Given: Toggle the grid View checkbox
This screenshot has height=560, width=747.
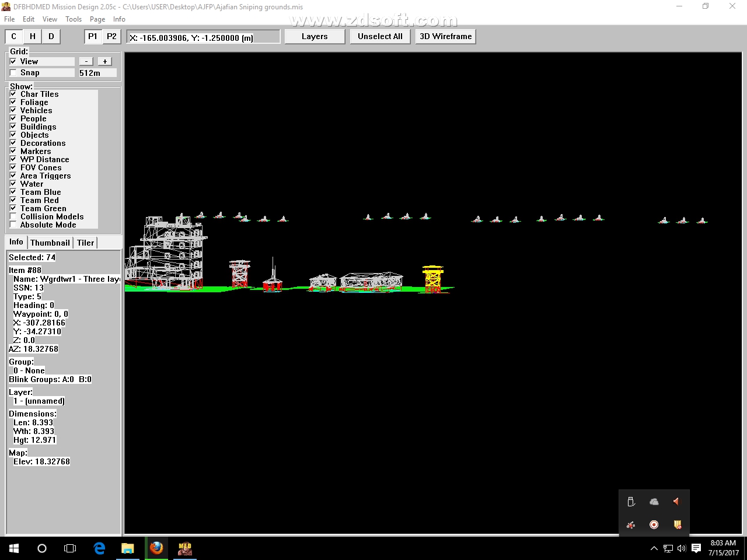Looking at the screenshot, I should (13, 61).
